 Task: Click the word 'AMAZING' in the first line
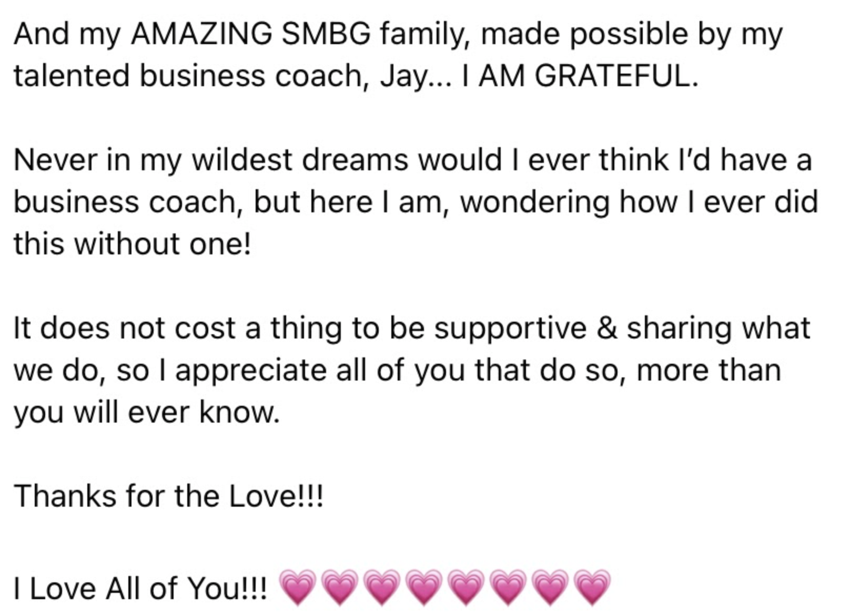(201, 34)
